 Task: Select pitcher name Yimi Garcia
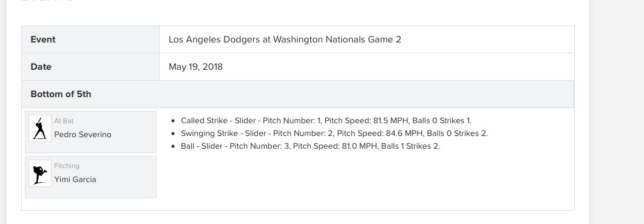click(x=75, y=180)
